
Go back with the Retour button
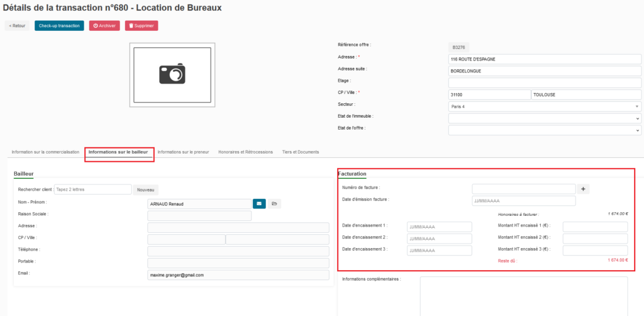pyautogui.click(x=17, y=26)
